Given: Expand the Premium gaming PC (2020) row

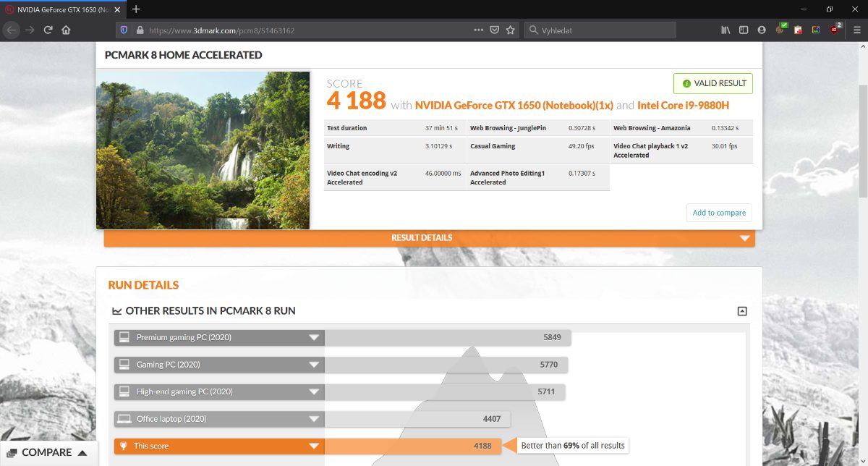Looking at the screenshot, I should pos(314,338).
